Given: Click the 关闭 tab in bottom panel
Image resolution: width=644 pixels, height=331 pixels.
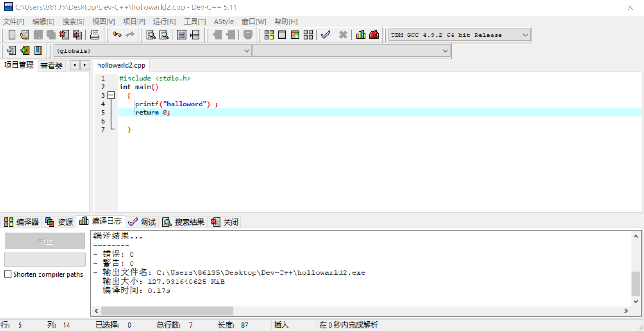Looking at the screenshot, I should click(x=225, y=222).
